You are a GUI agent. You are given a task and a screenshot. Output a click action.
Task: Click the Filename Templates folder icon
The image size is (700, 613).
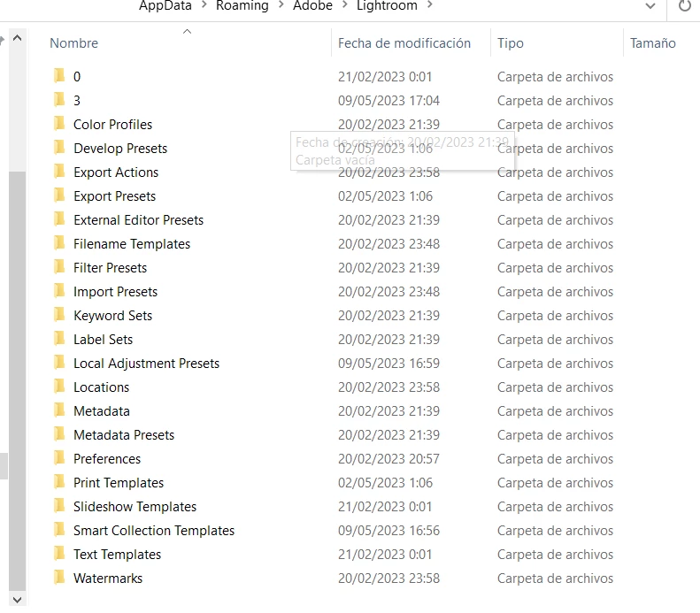59,243
